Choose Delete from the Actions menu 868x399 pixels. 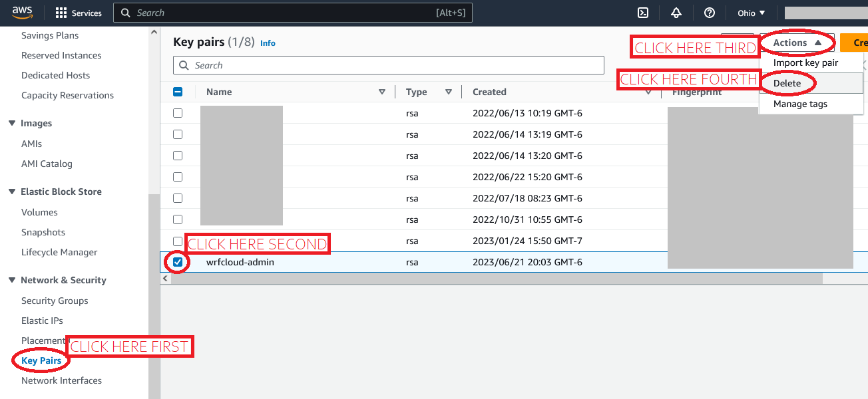click(x=811, y=83)
